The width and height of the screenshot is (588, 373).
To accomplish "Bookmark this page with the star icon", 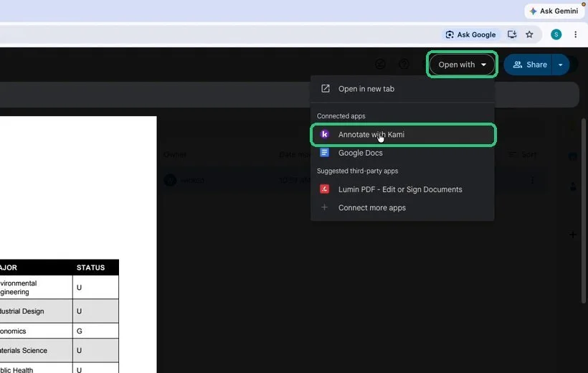I will (x=529, y=34).
